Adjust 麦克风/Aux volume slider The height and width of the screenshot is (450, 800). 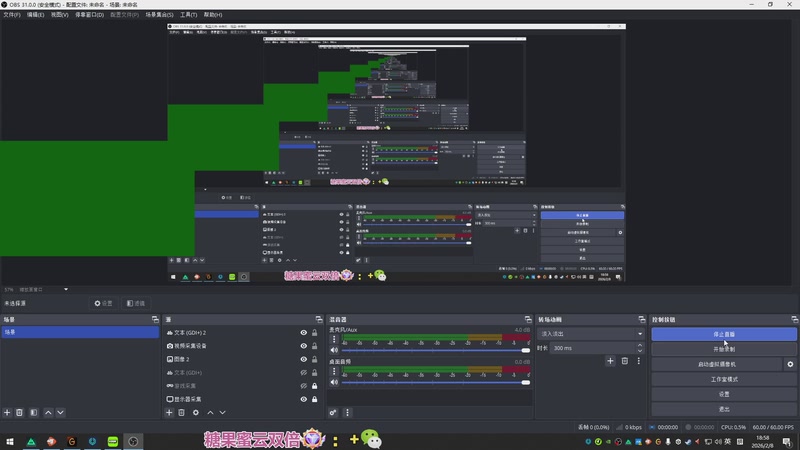tap(436, 350)
